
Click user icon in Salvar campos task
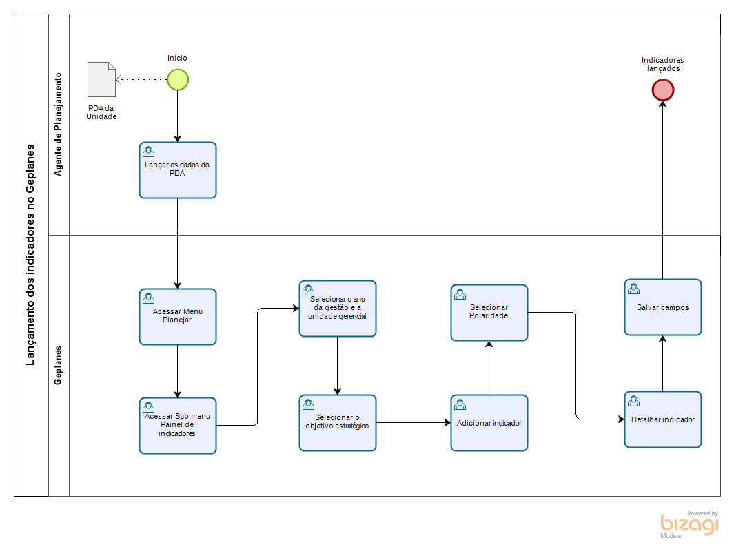pos(633,289)
